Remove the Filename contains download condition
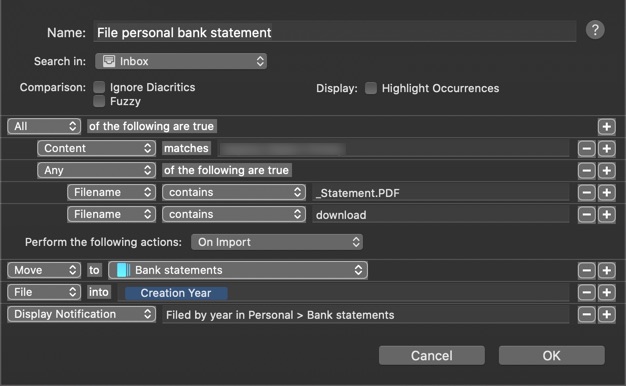Viewport: 626px width, 386px height. (586, 215)
